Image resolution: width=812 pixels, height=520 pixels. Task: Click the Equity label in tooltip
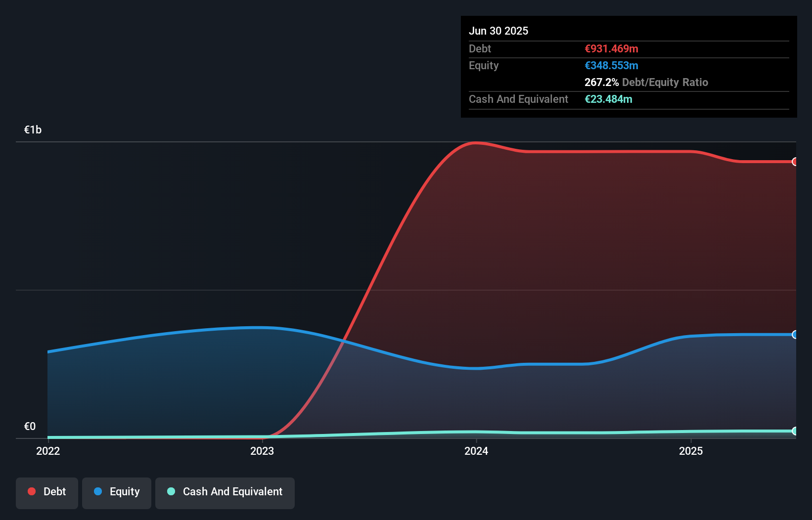pos(484,65)
